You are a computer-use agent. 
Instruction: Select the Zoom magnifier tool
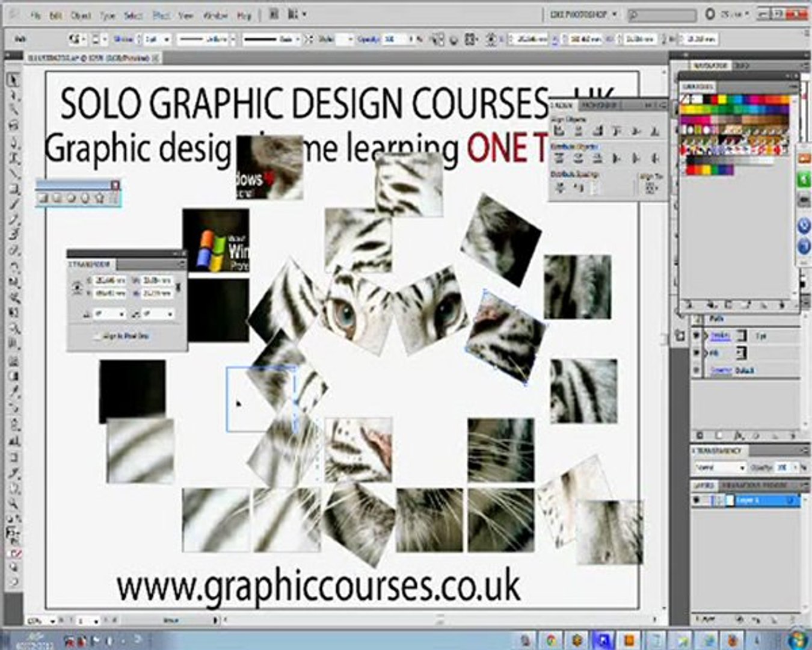coord(13,503)
